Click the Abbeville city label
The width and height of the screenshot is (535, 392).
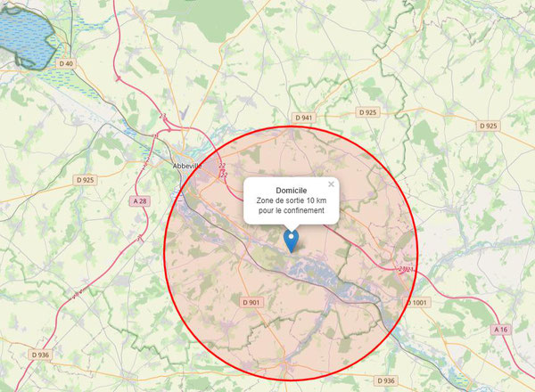[x=187, y=166]
